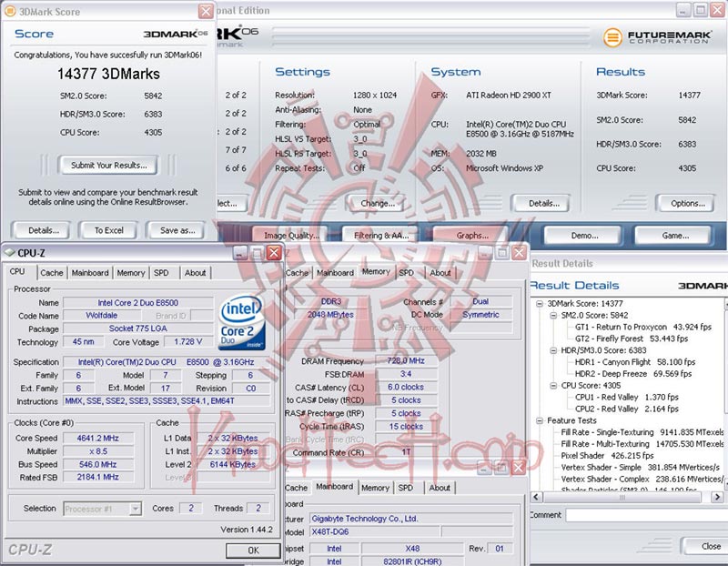This screenshot has height=566, width=728.
Task: Collapse SM2.0 Score: 5842 tree node
Action: (x=553, y=315)
